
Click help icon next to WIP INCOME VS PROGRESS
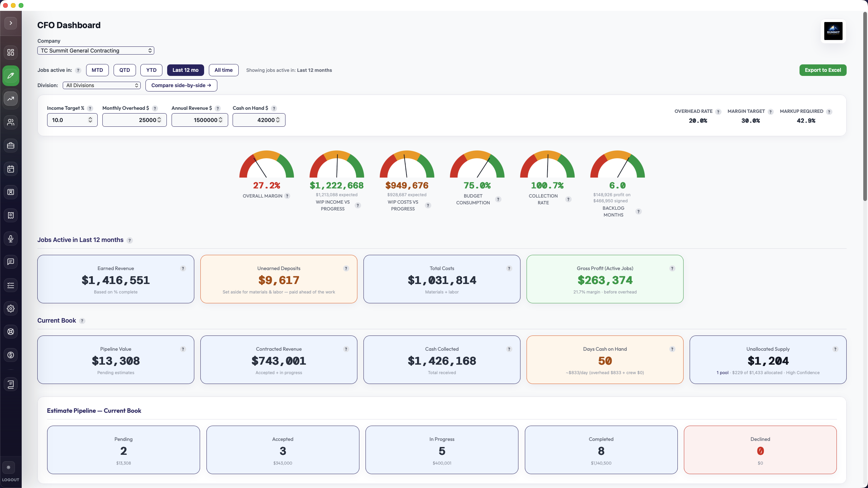tap(358, 205)
